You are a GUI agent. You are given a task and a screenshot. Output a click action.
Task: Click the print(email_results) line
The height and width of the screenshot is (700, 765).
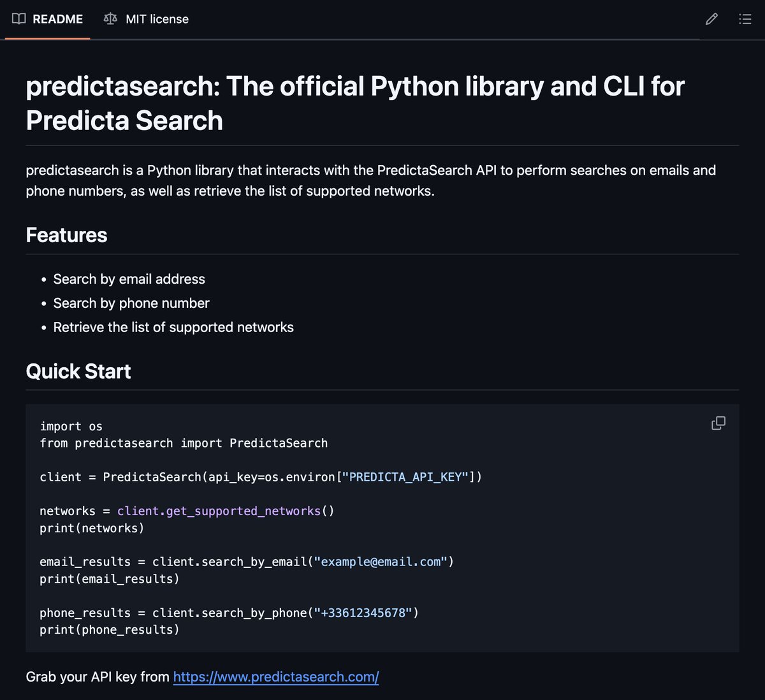(x=110, y=579)
